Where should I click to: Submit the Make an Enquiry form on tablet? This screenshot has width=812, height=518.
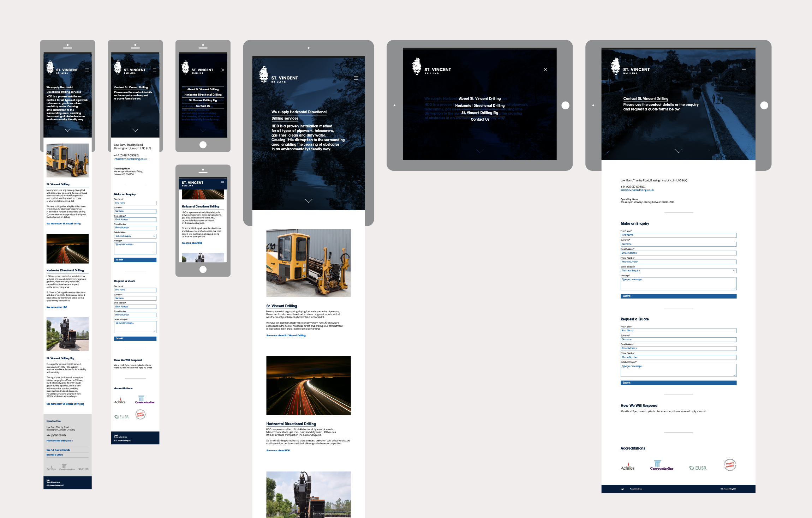tap(679, 296)
